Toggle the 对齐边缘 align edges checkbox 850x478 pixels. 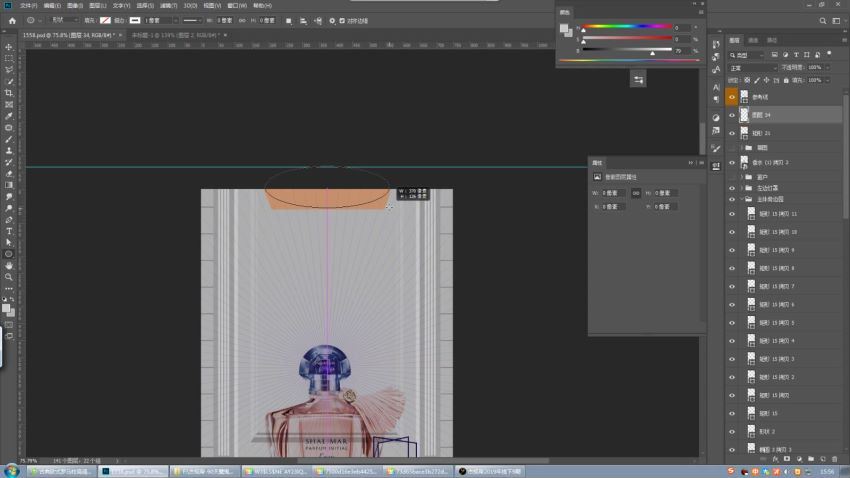pos(342,21)
